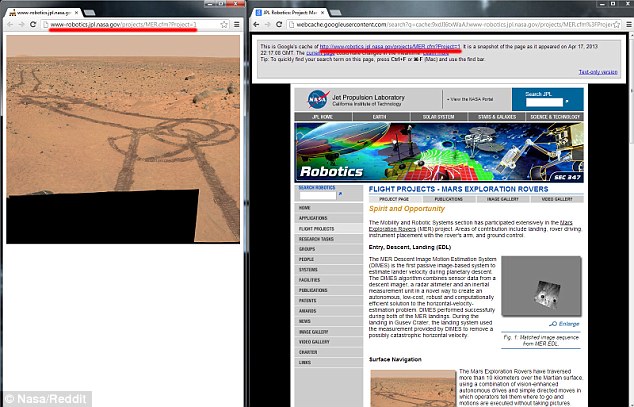Open a new tab in the left browser window
This screenshot has width=634, height=407.
pyautogui.click(x=89, y=13)
